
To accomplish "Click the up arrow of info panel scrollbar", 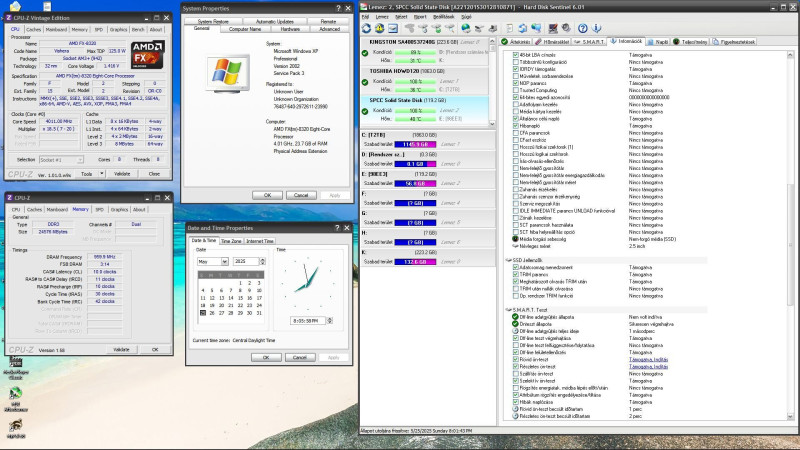I will (x=790, y=55).
